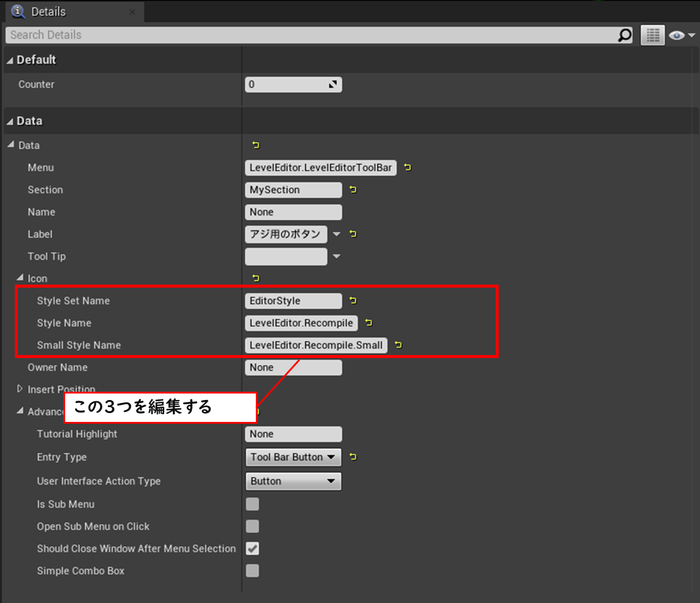Edit the Section field MySection
Screen dimensions: 700x603
click(x=293, y=190)
